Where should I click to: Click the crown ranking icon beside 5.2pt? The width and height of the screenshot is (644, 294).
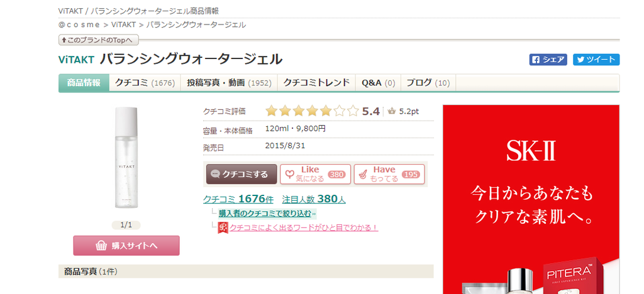(391, 111)
